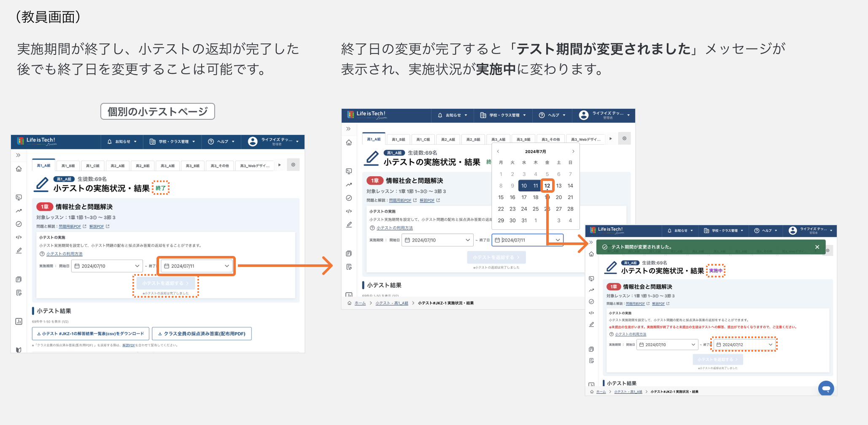Image resolution: width=868 pixels, height=425 pixels.
Task: Click user avatar icon in right screenshot header
Action: (793, 231)
